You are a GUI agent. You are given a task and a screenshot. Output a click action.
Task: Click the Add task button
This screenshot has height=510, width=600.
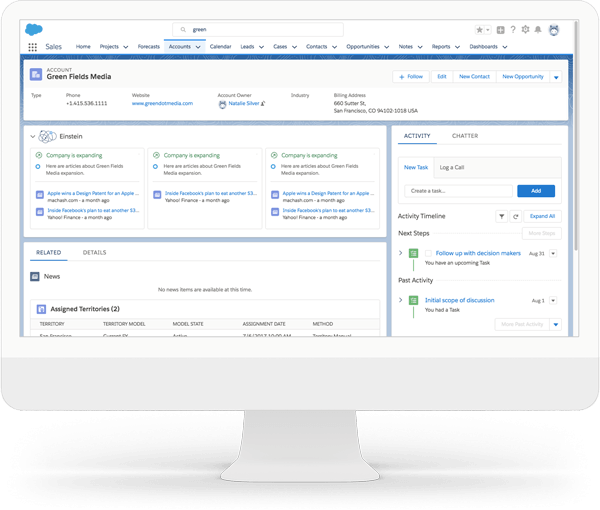[x=536, y=191]
